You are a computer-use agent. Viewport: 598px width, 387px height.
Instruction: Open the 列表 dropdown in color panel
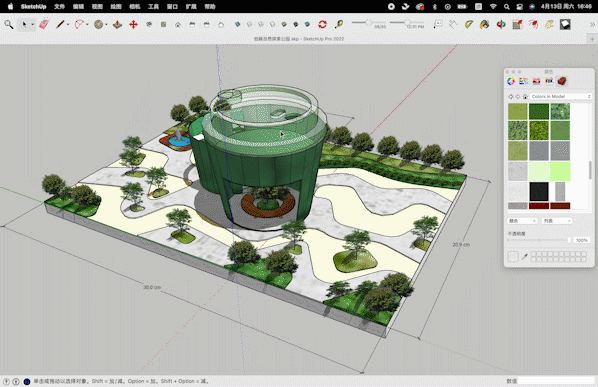coord(557,221)
